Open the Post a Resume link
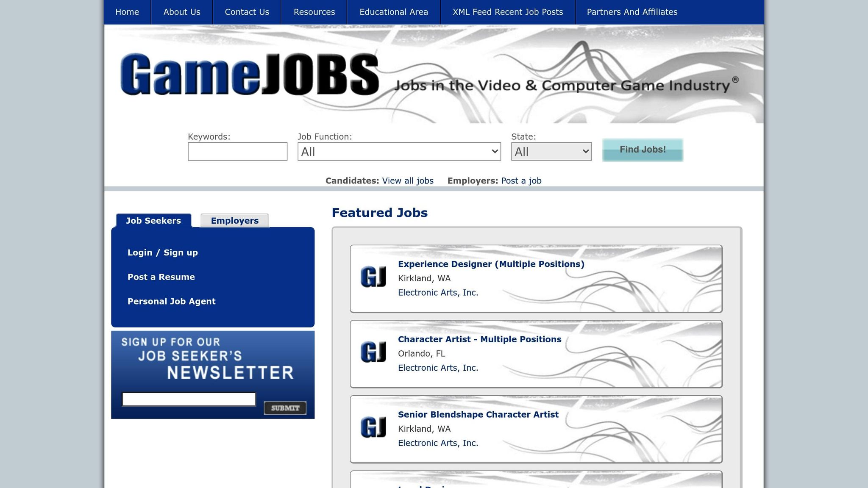The image size is (868, 488). (161, 277)
